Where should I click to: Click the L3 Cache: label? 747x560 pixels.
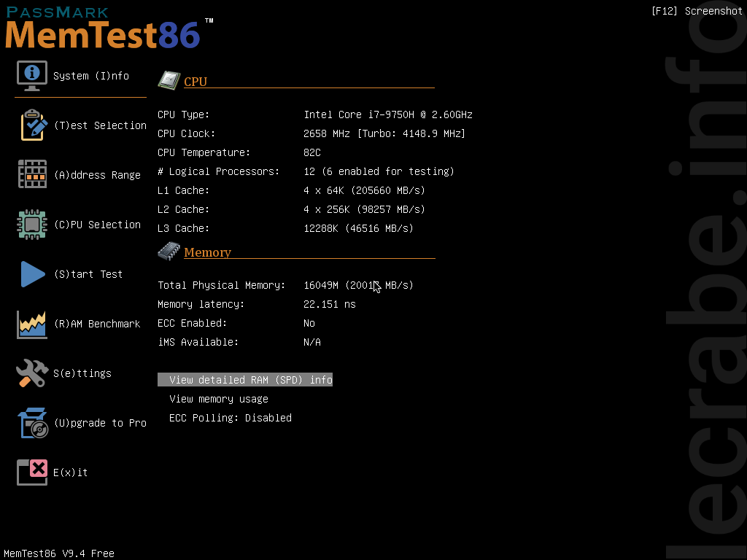click(183, 228)
